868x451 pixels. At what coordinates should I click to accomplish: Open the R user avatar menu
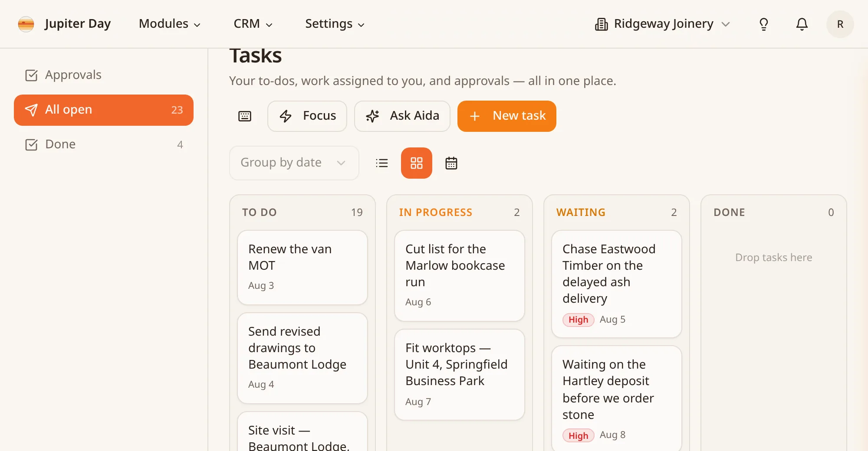point(840,24)
